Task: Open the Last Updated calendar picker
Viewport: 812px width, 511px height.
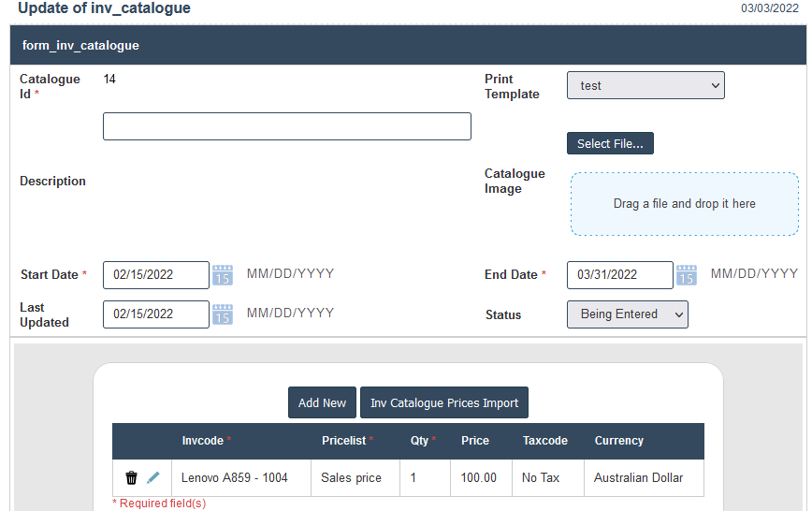Action: click(223, 314)
